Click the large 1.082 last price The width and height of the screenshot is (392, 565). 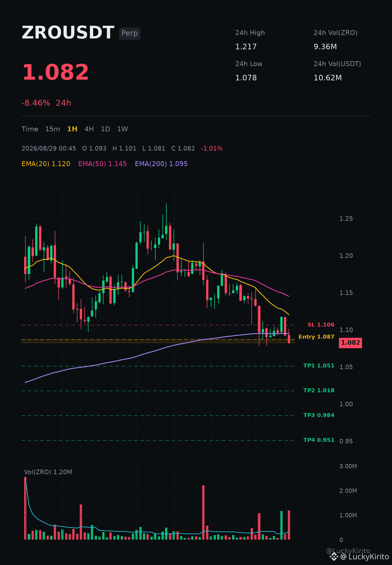(55, 72)
